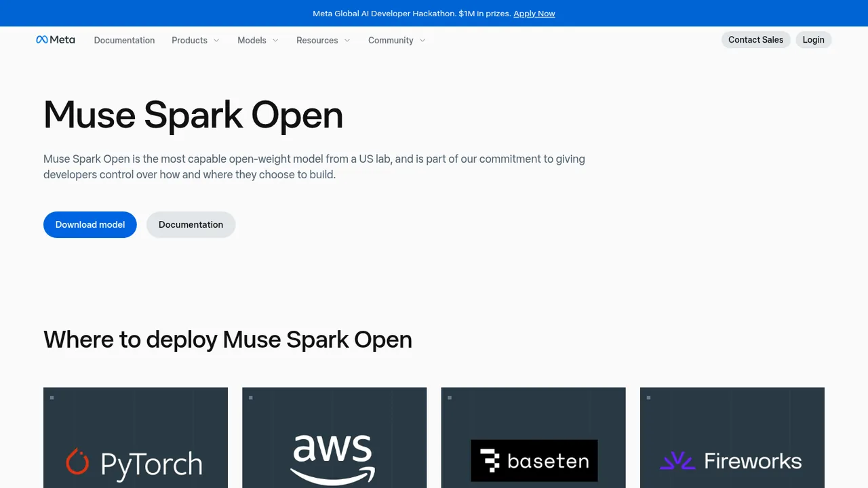Expand the Models dropdown arrow

[x=275, y=41]
